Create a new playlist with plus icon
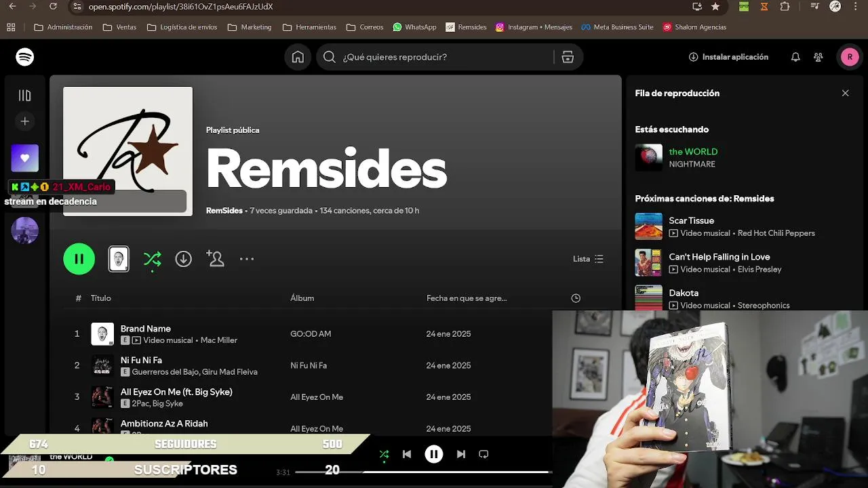Viewport: 868px width, 488px height. [x=25, y=121]
